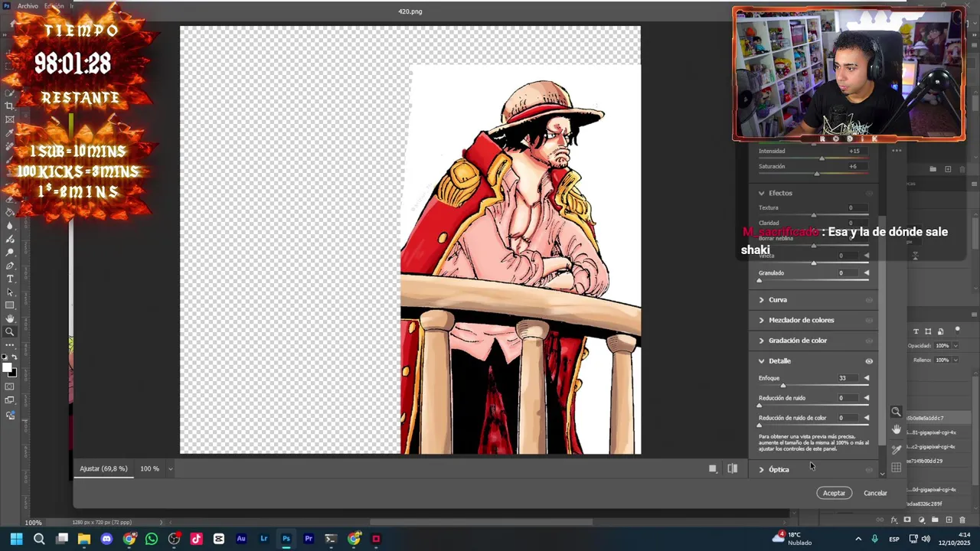The height and width of the screenshot is (551, 980).
Task: Click the new group folder icon in Layers
Action: click(935, 520)
